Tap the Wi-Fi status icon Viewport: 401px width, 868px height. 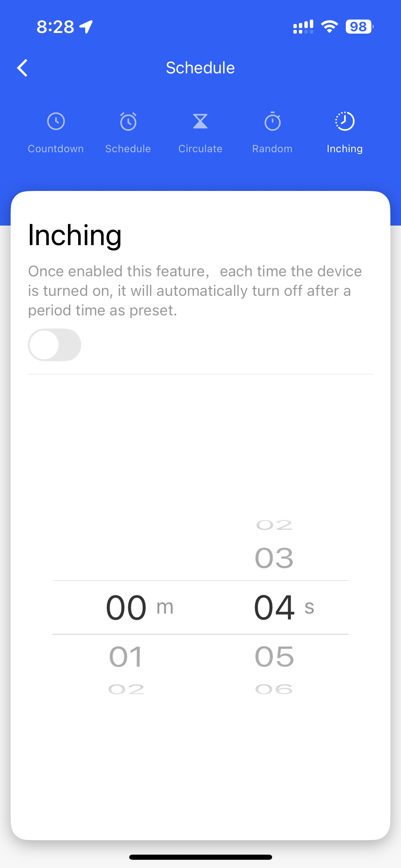[329, 27]
